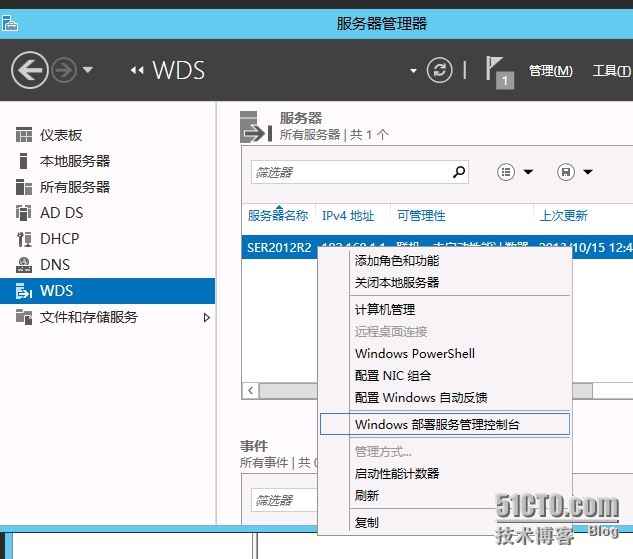Click the Server Manager title bar icon

(10, 23)
